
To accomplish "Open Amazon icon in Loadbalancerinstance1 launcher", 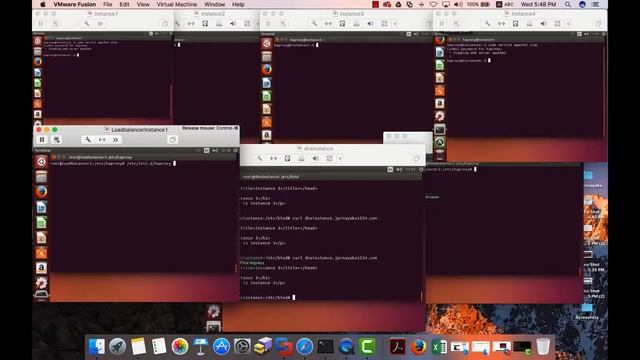I will pyautogui.click(x=41, y=268).
